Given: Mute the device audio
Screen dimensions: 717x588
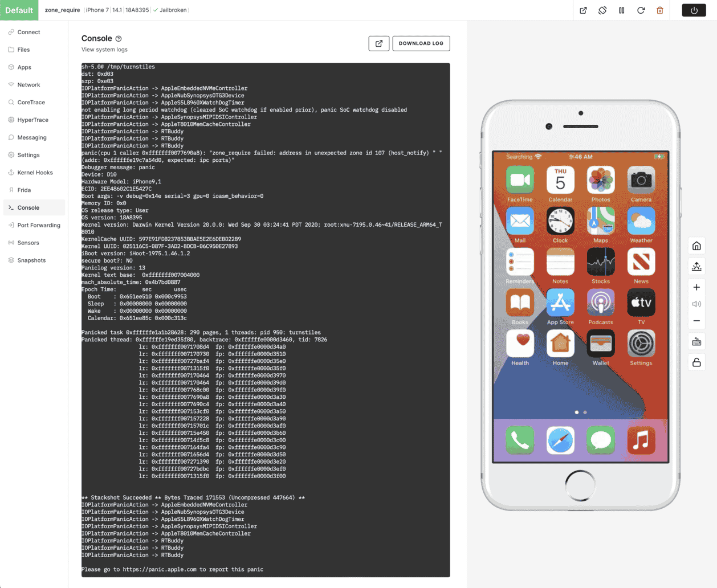Looking at the screenshot, I should click(x=696, y=304).
